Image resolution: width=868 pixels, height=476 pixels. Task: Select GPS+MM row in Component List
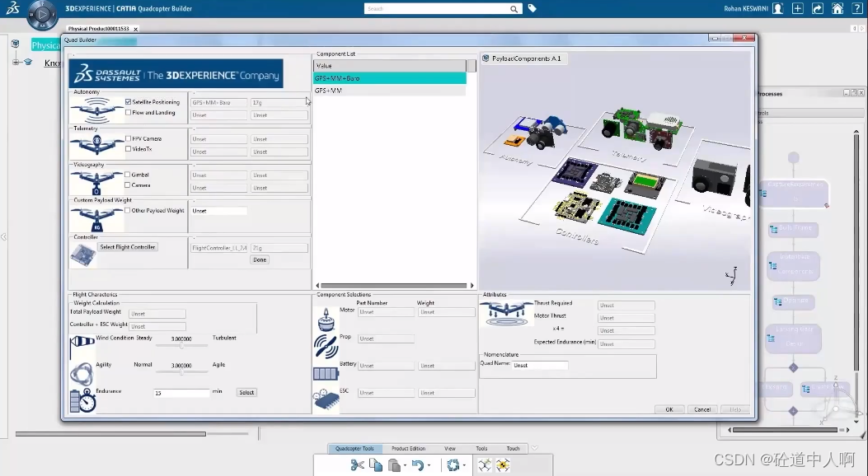pyautogui.click(x=390, y=91)
